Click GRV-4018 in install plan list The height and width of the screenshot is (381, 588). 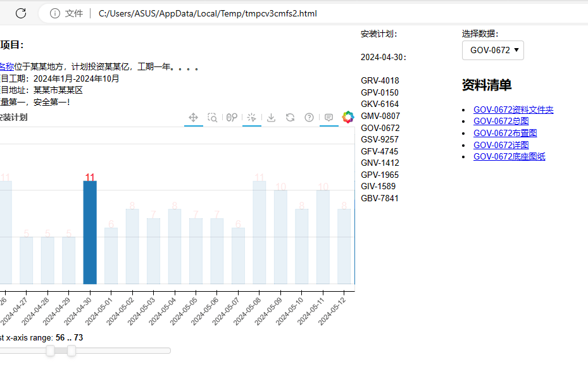pyautogui.click(x=380, y=80)
